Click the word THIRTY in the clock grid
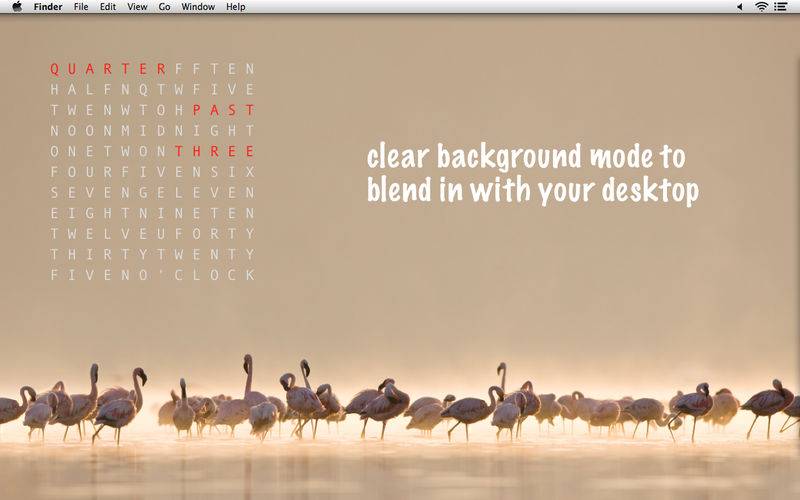 point(98,254)
